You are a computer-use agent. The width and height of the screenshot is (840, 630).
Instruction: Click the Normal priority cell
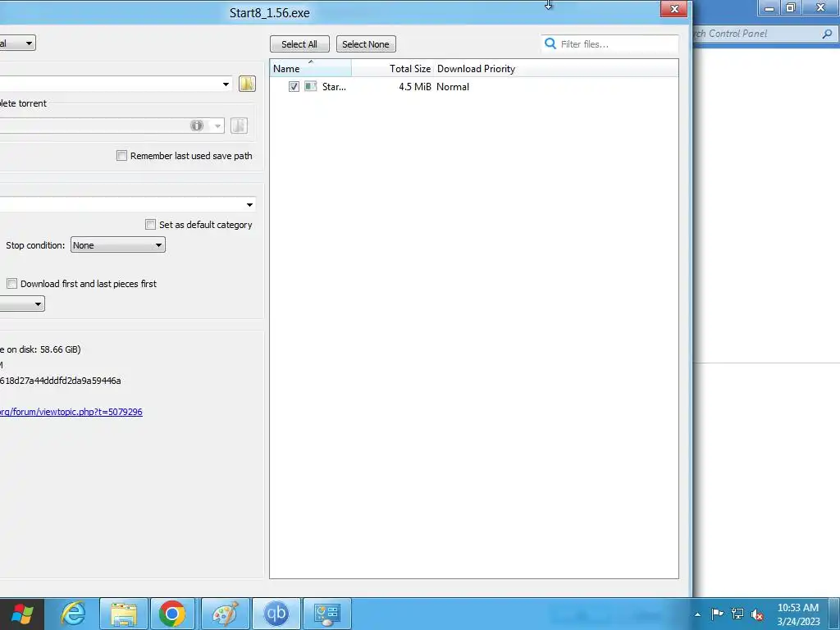[x=453, y=87]
